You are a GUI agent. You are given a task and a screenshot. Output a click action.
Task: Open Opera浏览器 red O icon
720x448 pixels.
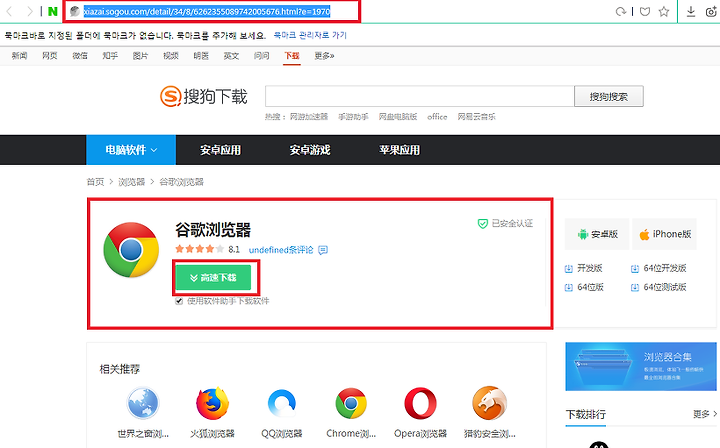coord(420,403)
